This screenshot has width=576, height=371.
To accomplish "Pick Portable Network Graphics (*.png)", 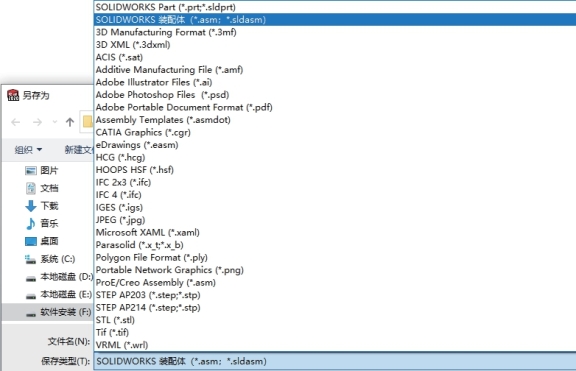I will point(335,270).
